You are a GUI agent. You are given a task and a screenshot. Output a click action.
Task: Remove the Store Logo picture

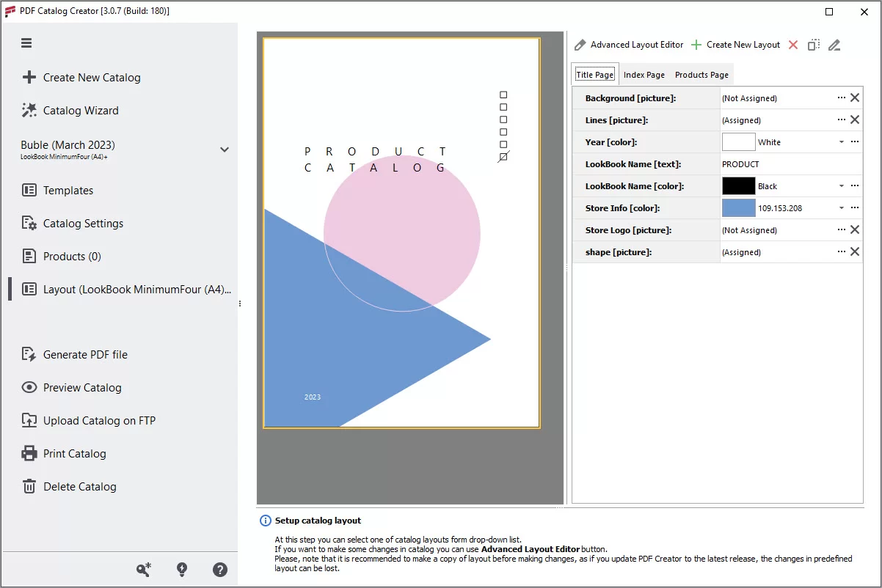(855, 230)
